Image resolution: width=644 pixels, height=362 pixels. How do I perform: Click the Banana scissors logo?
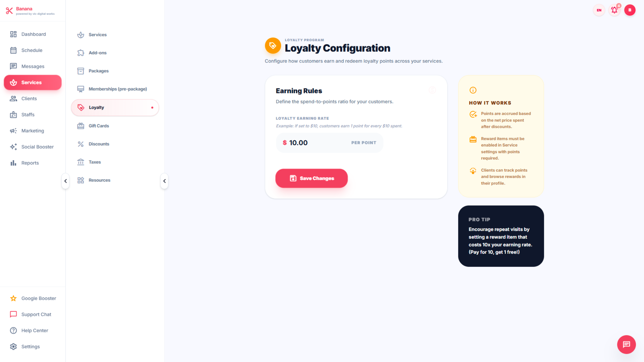coord(9,11)
